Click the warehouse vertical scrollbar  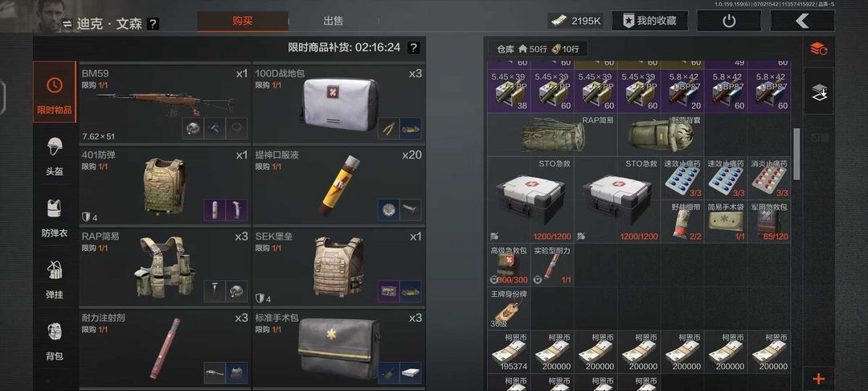[796, 154]
